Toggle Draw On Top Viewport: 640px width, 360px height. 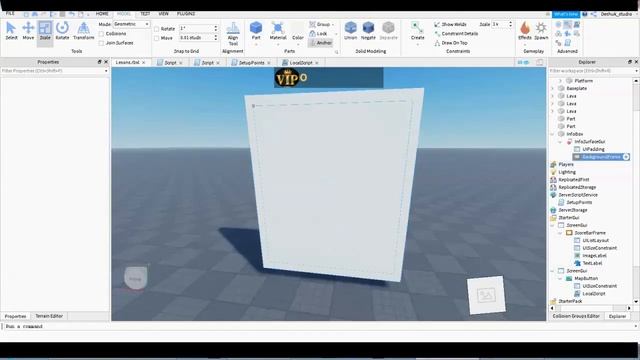451,43
